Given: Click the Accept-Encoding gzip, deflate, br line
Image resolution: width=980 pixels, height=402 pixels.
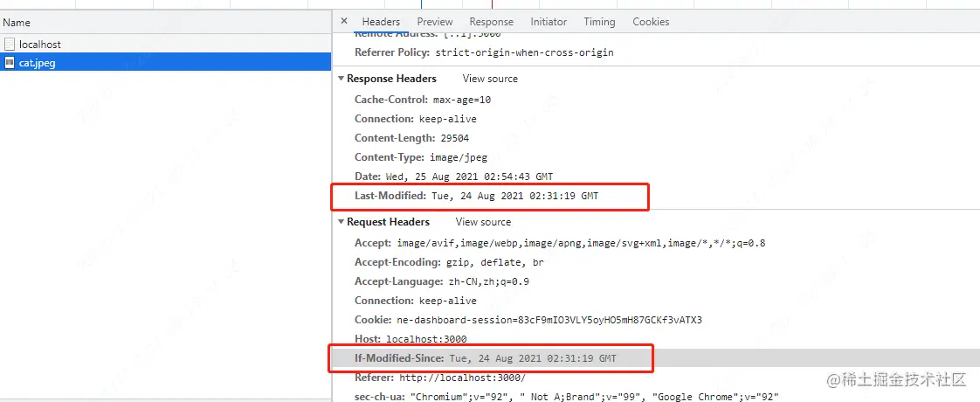Looking at the screenshot, I should point(449,262).
